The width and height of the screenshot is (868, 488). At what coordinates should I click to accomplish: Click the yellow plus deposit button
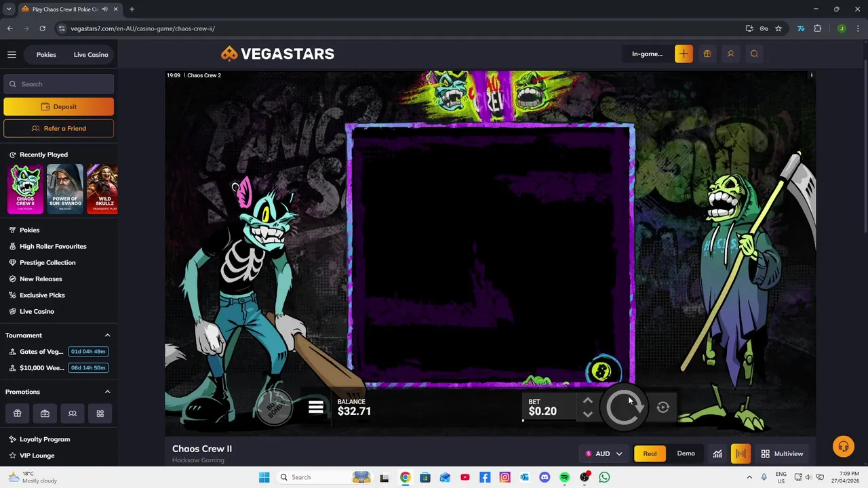(684, 54)
